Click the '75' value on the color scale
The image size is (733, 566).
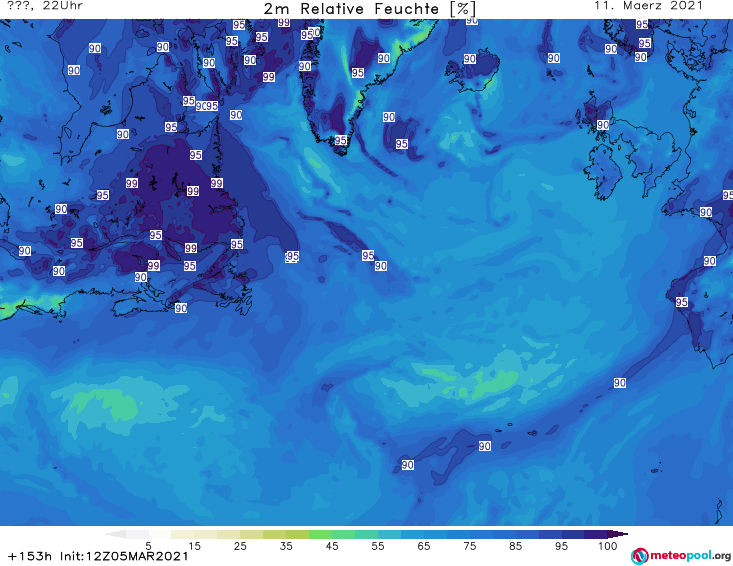(470, 545)
